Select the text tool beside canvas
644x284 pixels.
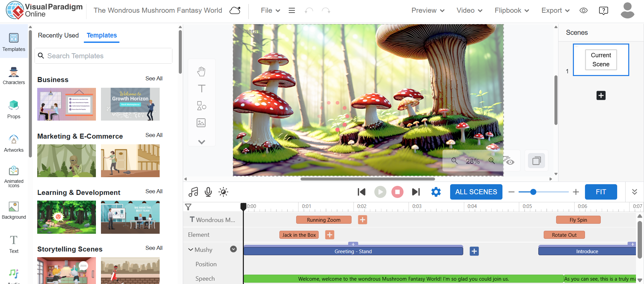click(x=201, y=88)
